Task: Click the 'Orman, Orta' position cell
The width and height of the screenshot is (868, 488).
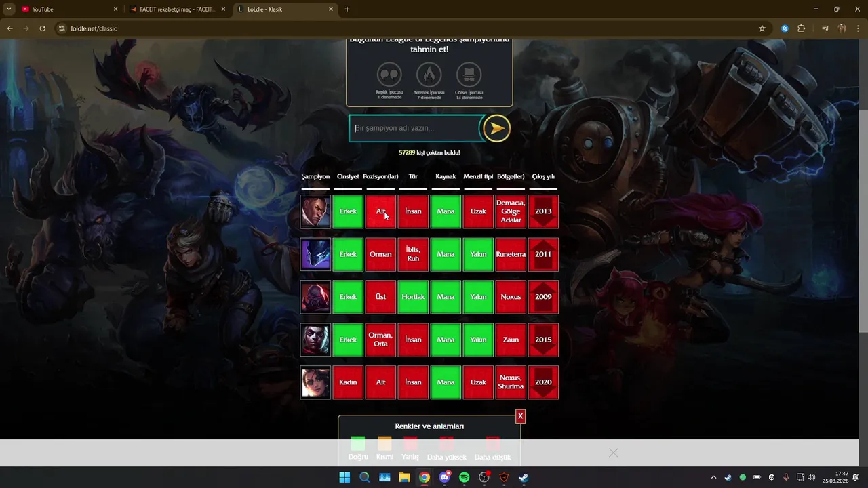Action: [380, 340]
